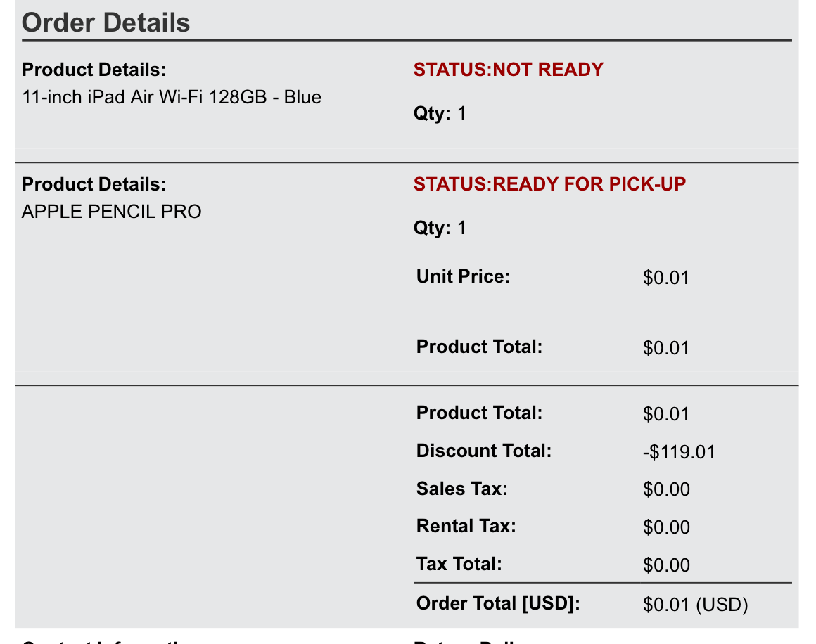Select the $0.01 Unit Price amount
This screenshot has width=816, height=644.
point(665,278)
